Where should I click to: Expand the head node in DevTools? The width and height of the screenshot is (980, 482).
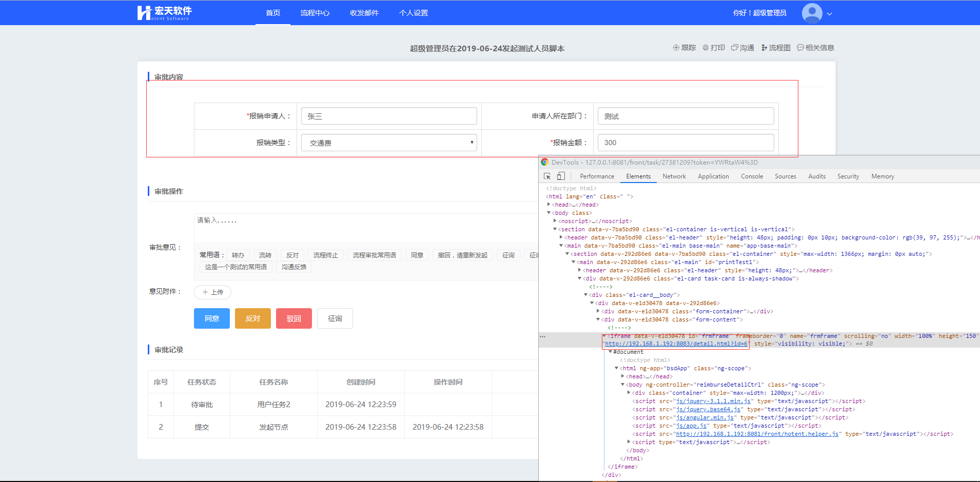coord(549,205)
